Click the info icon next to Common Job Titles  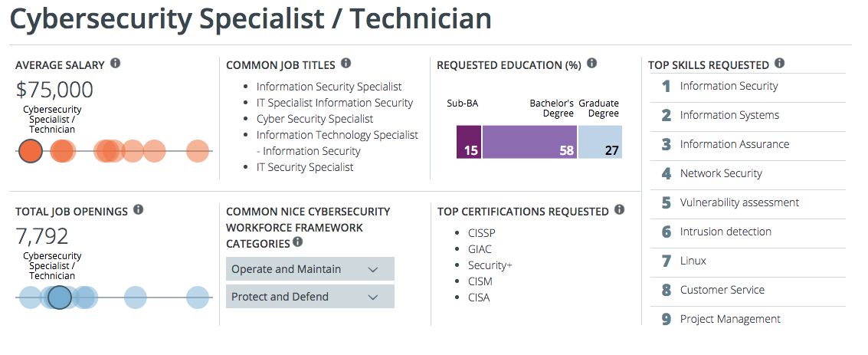(x=346, y=63)
